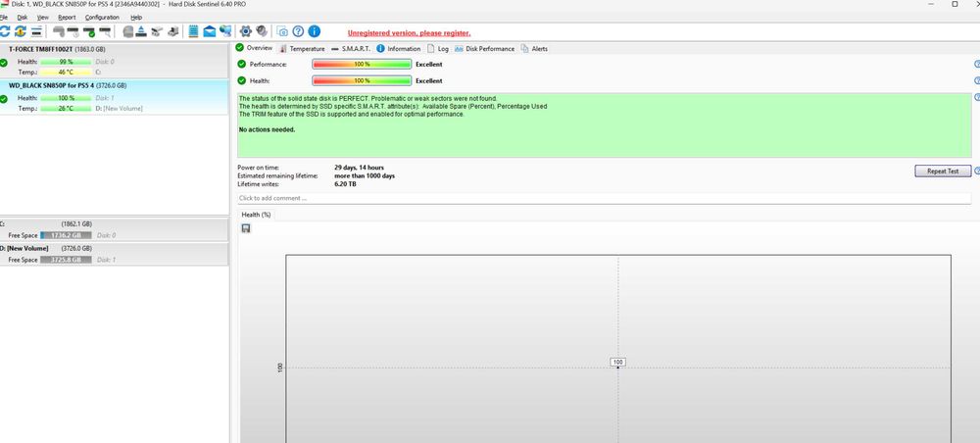Click help icon right of Performance row
Screen dimensions: 980x443
coord(977,64)
